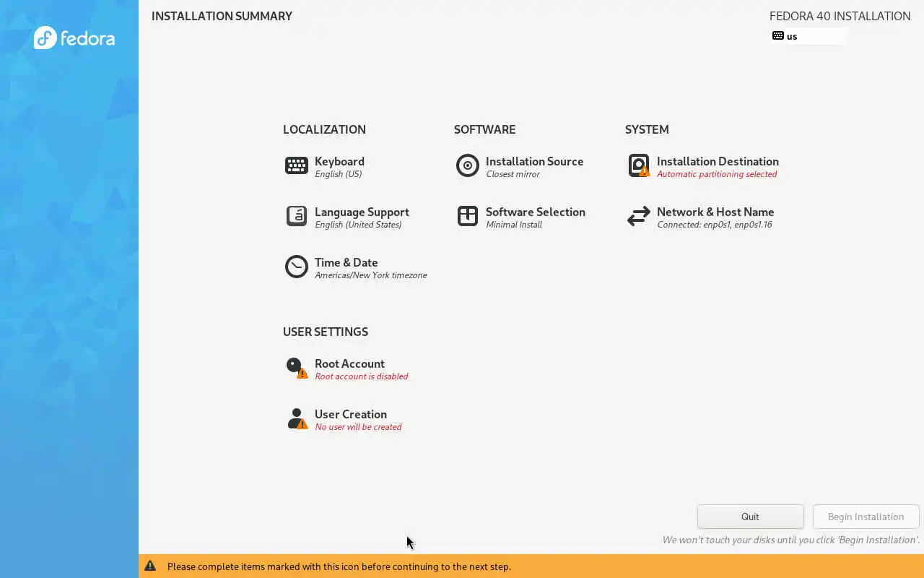Click the warning triangle in bottom bar
924x578 pixels.
150,566
